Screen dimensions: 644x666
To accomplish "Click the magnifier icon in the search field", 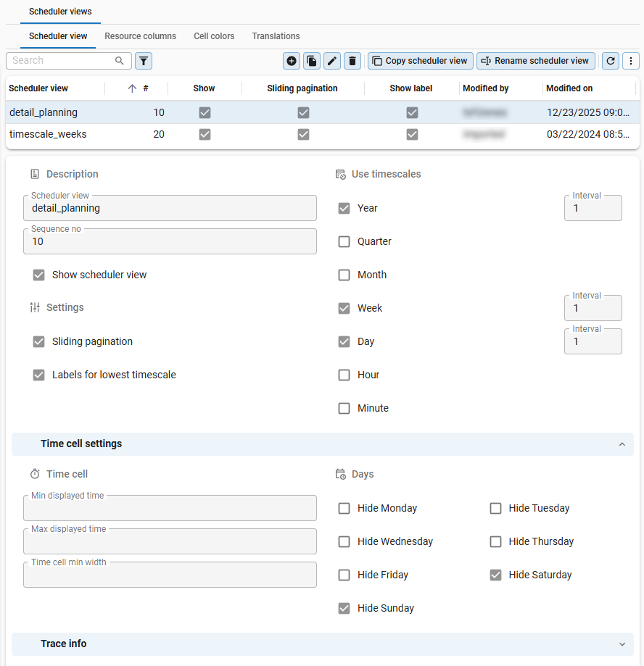I will click(x=119, y=61).
